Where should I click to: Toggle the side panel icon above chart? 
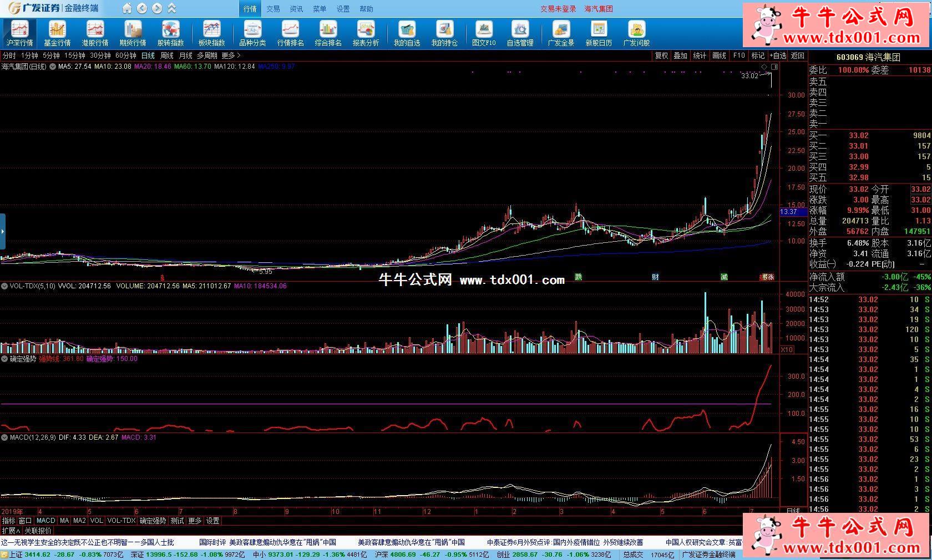(x=774, y=67)
